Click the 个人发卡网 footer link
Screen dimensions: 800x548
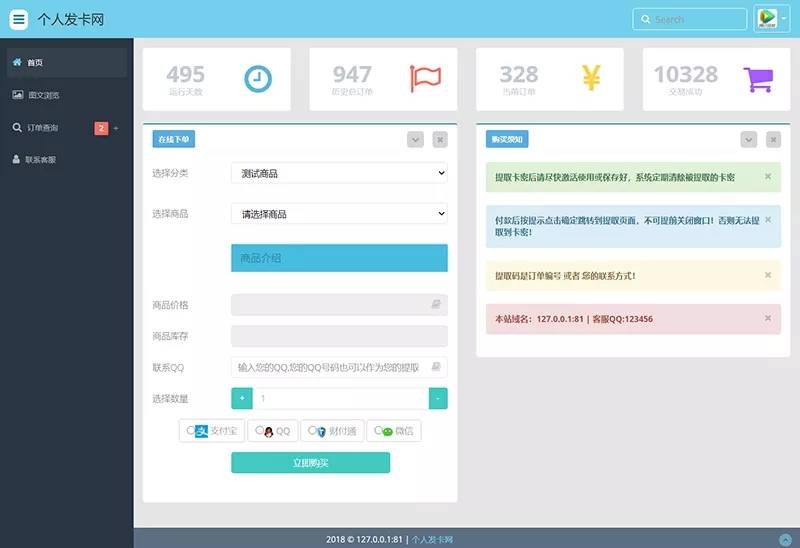[x=432, y=539]
